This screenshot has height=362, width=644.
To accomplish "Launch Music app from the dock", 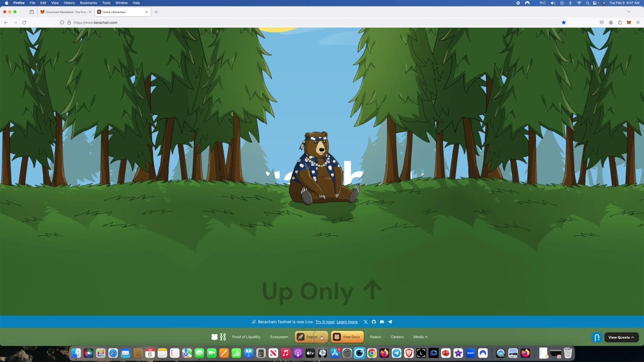I will click(x=285, y=353).
